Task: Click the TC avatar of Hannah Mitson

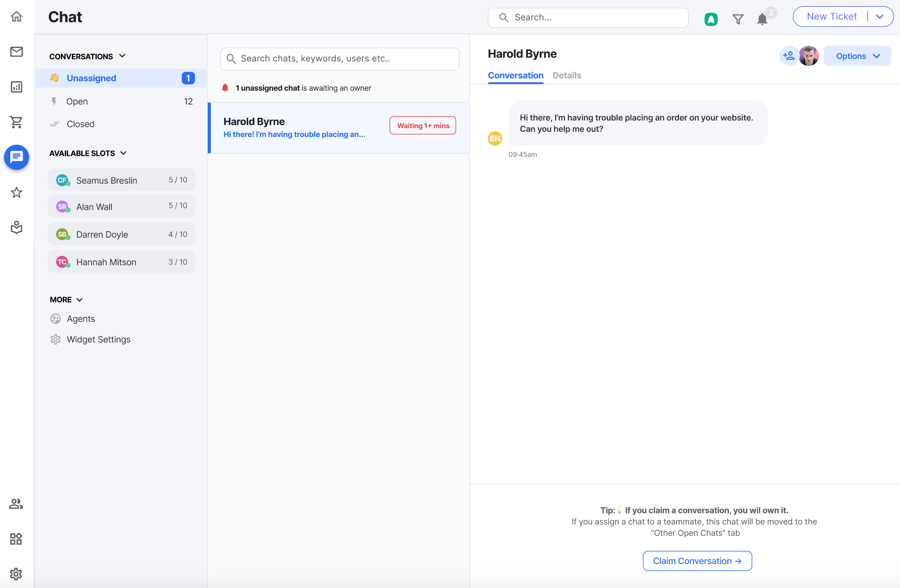Action: [62, 262]
